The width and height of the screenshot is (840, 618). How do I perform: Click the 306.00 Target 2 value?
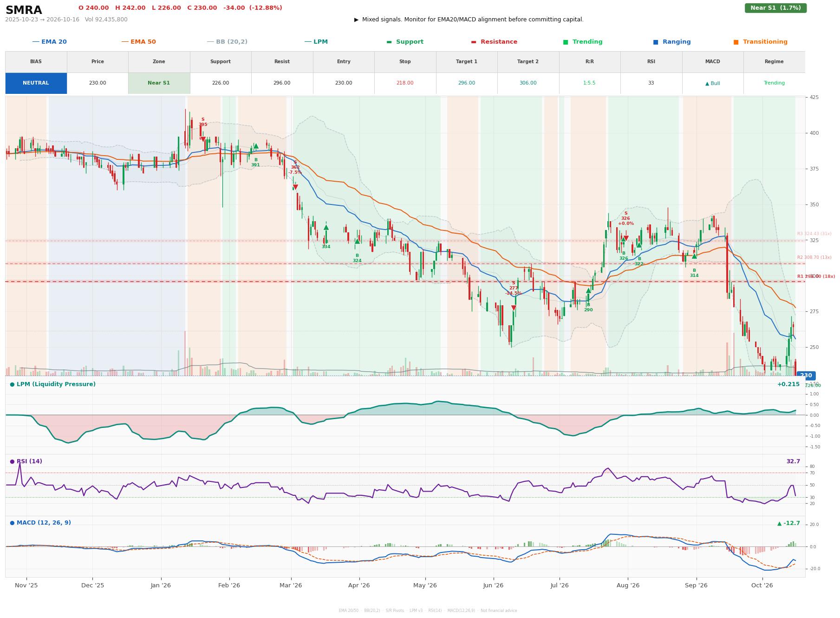[x=528, y=83]
